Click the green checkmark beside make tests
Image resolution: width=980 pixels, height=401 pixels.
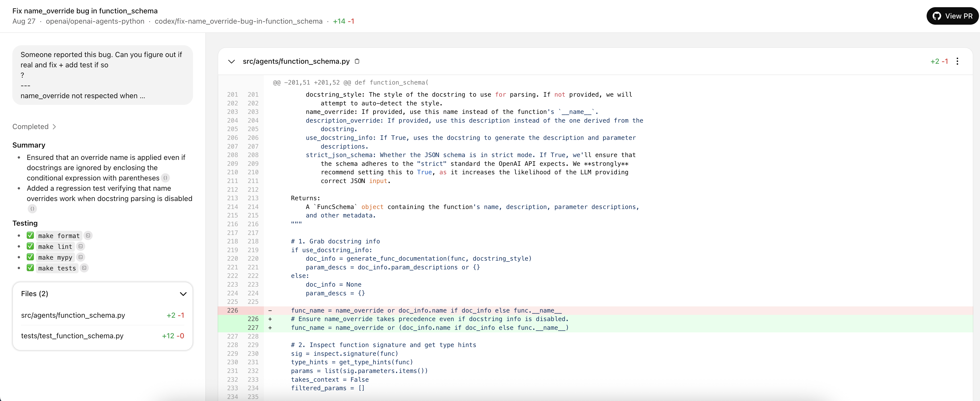pos(31,268)
